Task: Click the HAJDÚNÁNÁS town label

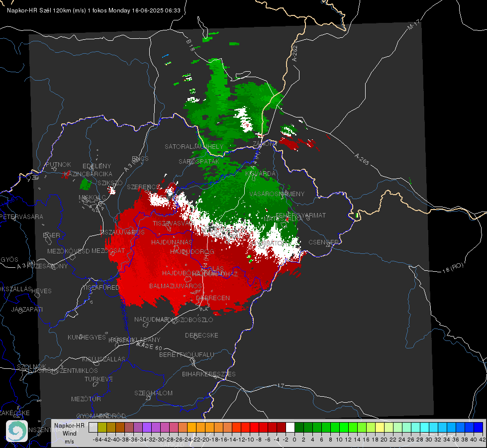Action: (x=172, y=242)
